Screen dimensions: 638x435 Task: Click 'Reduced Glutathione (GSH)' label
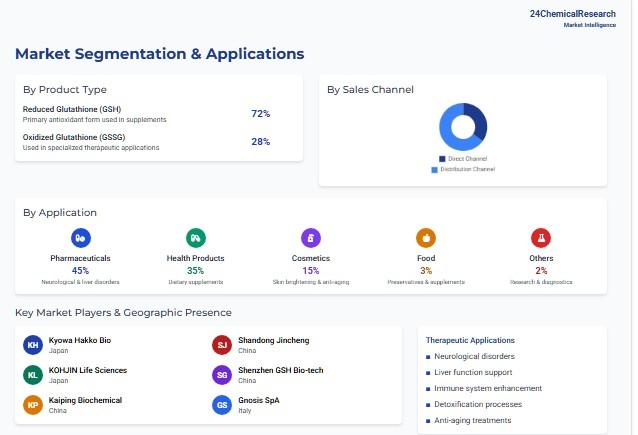click(72, 109)
